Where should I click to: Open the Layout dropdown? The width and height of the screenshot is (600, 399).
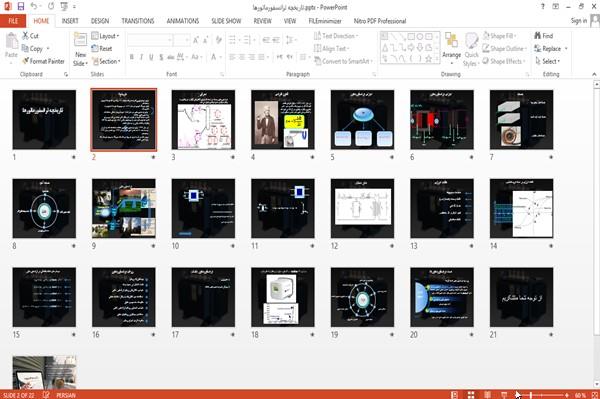[105, 36]
